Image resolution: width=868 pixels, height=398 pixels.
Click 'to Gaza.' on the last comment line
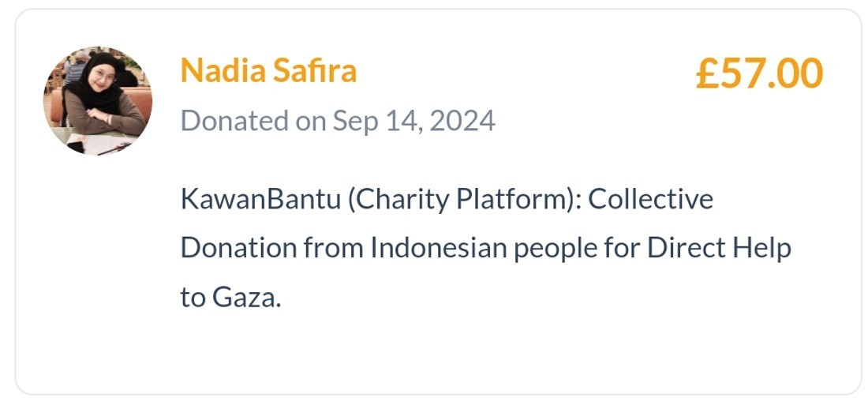(x=230, y=298)
